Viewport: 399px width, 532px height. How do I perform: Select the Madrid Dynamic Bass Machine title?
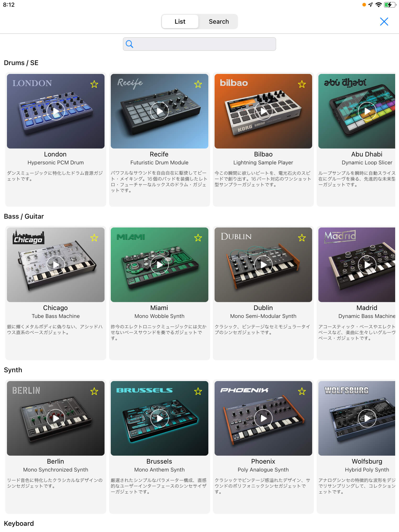click(367, 308)
